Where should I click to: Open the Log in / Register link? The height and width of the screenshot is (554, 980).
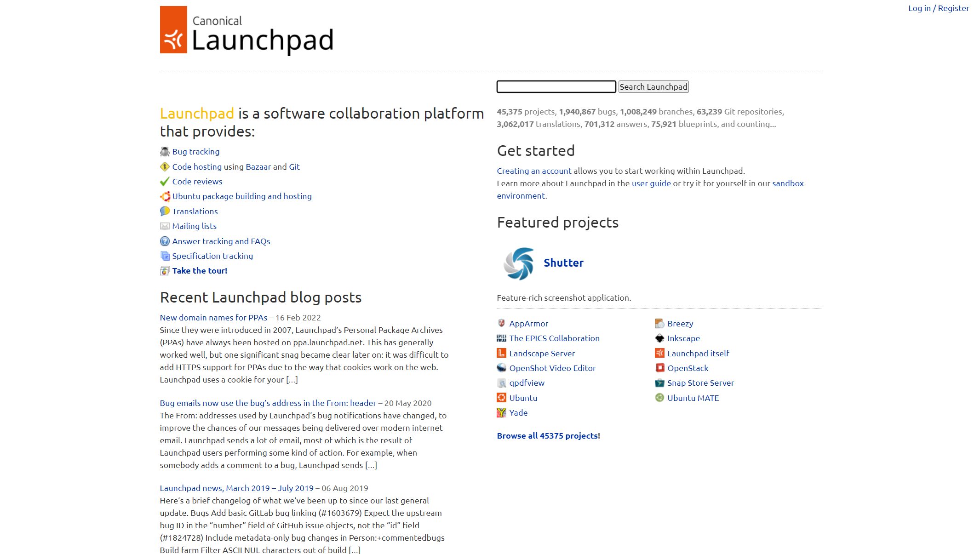(938, 8)
